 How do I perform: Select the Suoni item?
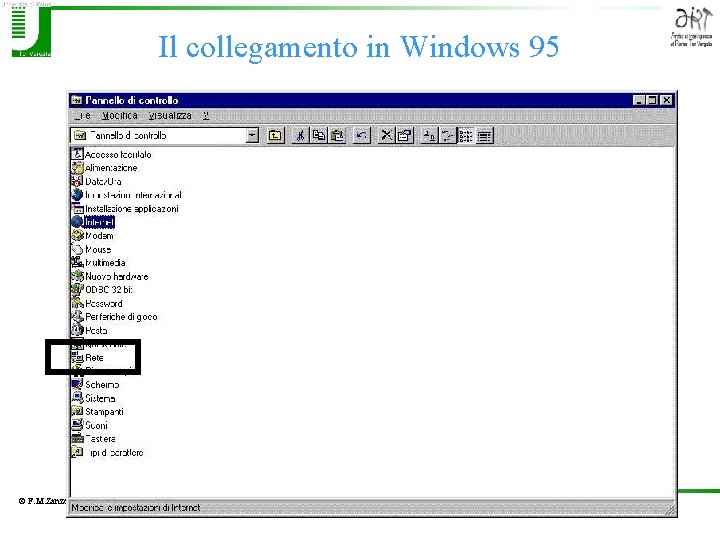tap(90, 425)
